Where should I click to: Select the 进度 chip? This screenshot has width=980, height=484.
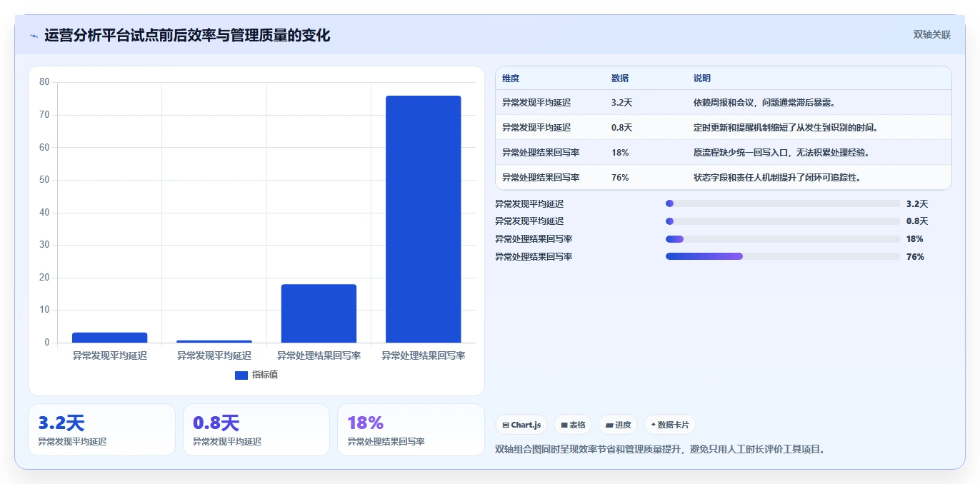pyautogui.click(x=618, y=425)
